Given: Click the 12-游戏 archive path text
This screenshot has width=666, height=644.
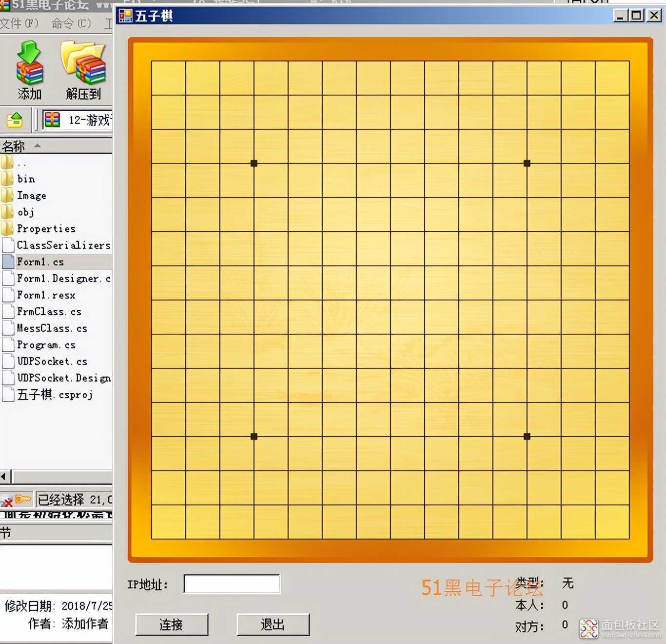Looking at the screenshot, I should [90, 120].
